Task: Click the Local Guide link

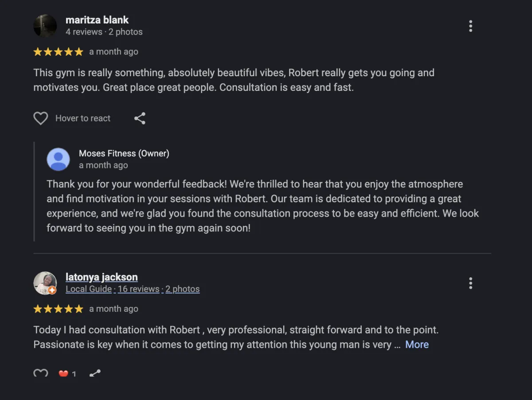Action: coord(89,289)
